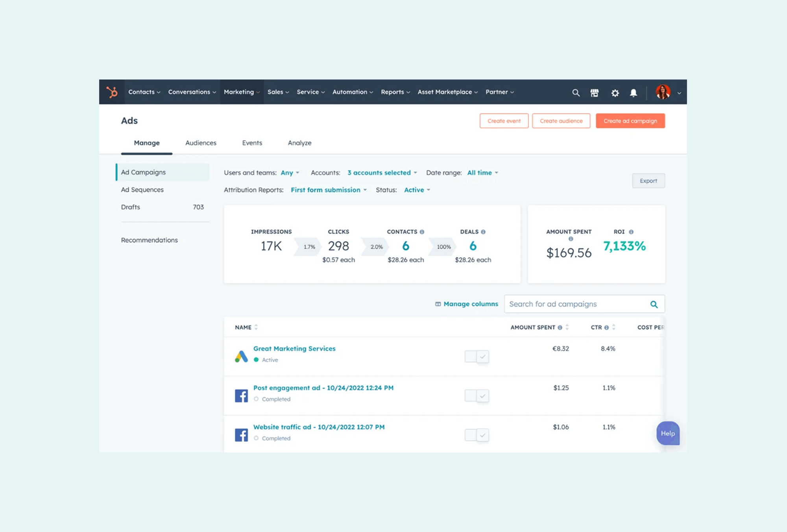This screenshot has width=787, height=532.
Task: Open the Marketing navigation menu
Action: point(242,92)
